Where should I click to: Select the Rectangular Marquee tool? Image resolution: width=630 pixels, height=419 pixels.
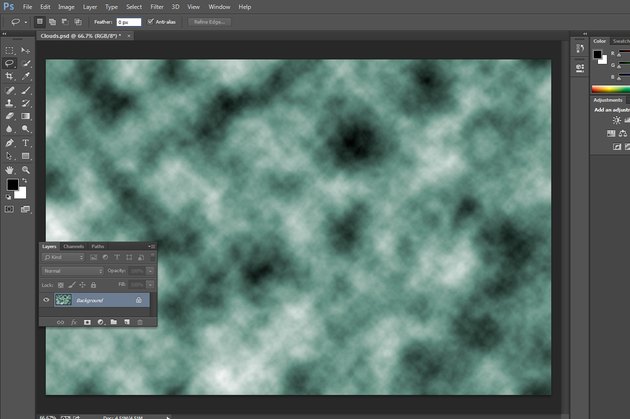pyautogui.click(x=9, y=50)
